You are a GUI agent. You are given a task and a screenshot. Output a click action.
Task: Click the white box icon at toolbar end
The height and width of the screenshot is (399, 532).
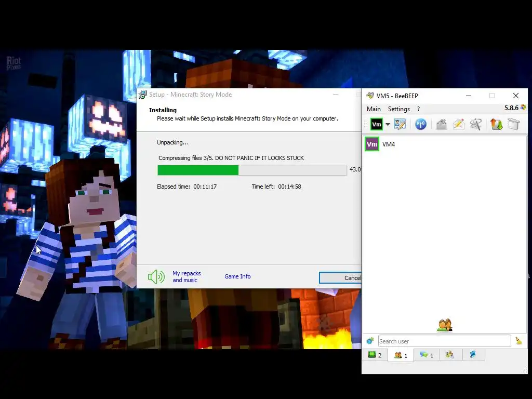[x=514, y=124]
